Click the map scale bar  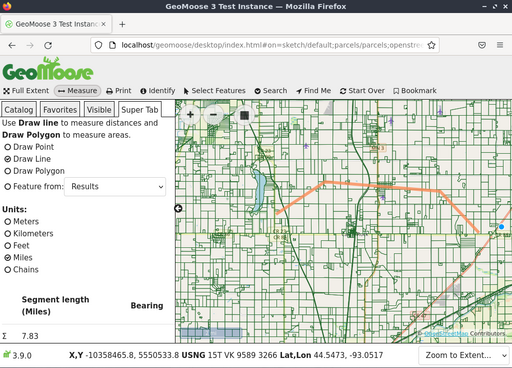click(x=211, y=333)
